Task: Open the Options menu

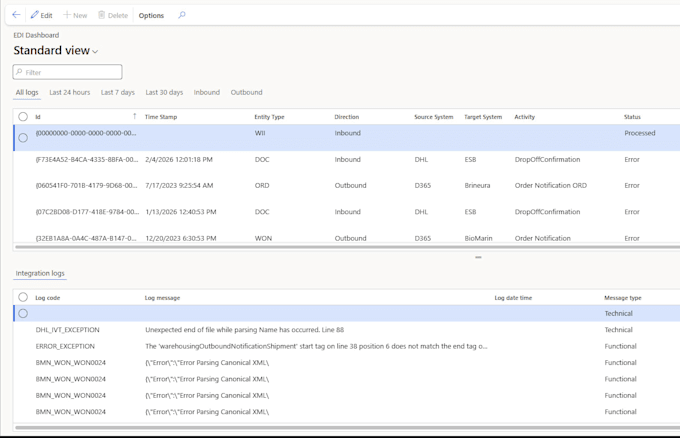Action: coord(151,16)
